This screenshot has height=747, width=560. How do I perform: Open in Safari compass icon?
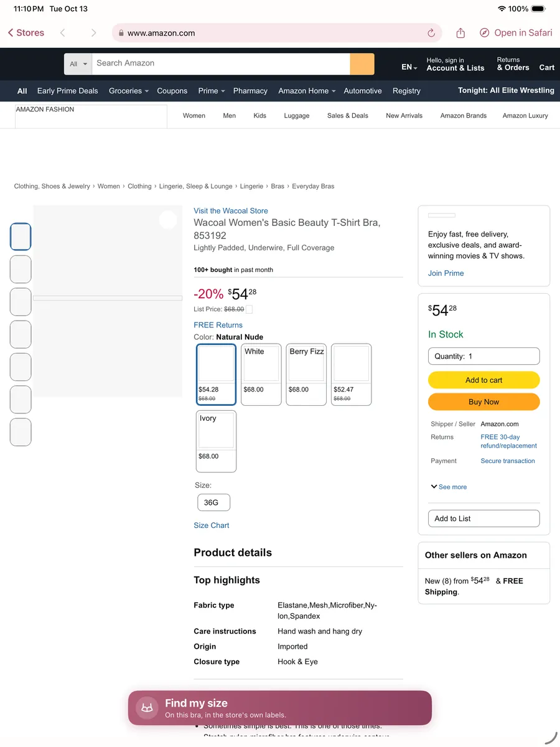coord(484,33)
